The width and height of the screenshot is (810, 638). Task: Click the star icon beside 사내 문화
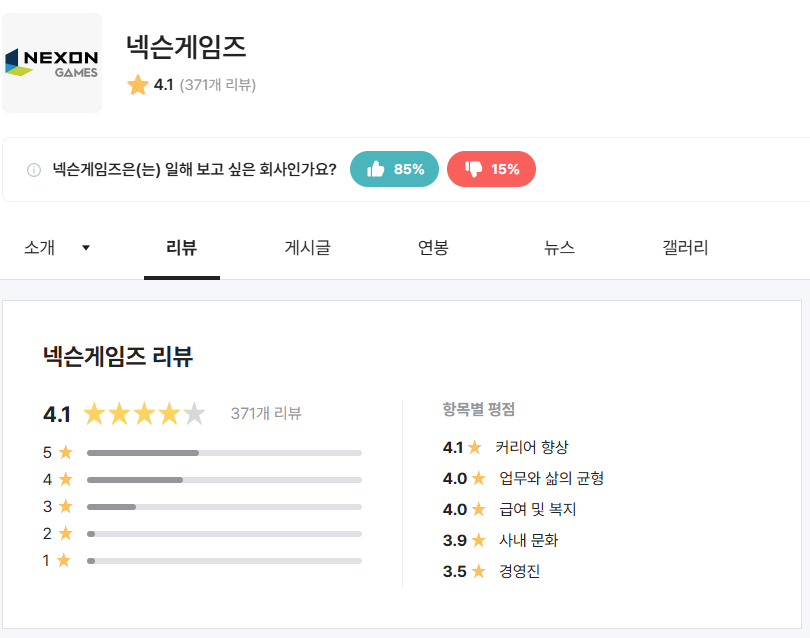click(479, 540)
